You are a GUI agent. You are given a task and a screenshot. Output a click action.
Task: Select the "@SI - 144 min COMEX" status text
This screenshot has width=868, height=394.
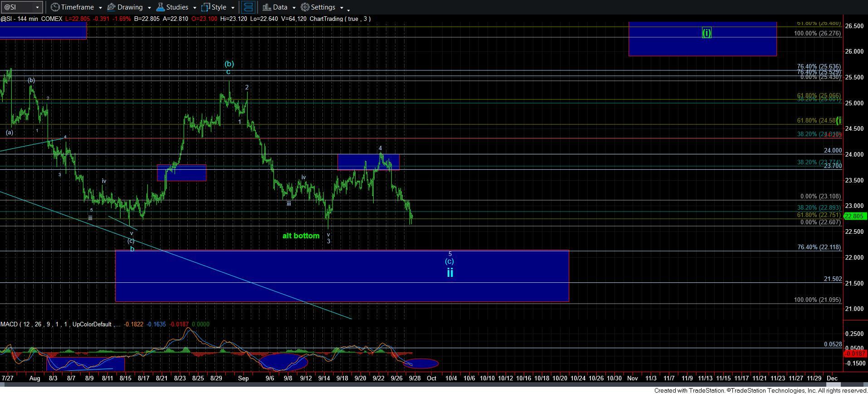click(x=31, y=19)
